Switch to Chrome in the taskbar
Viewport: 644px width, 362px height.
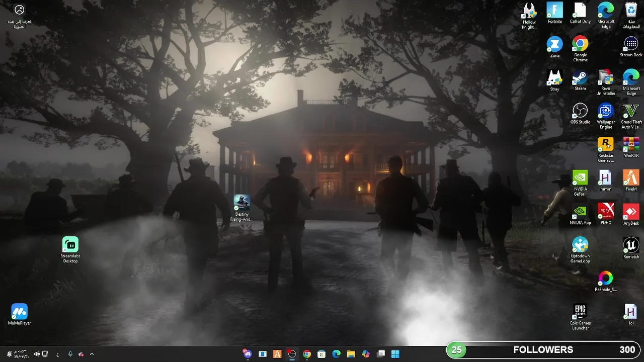click(307, 354)
